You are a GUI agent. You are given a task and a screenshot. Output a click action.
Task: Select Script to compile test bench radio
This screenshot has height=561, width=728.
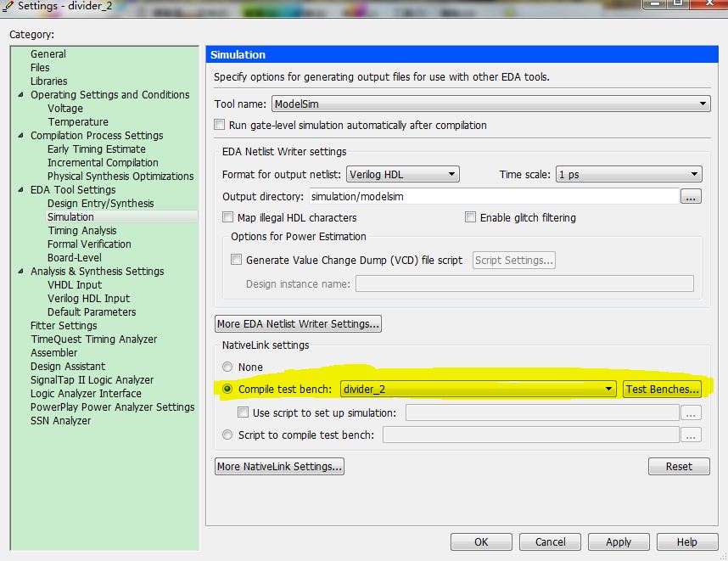pyautogui.click(x=227, y=435)
